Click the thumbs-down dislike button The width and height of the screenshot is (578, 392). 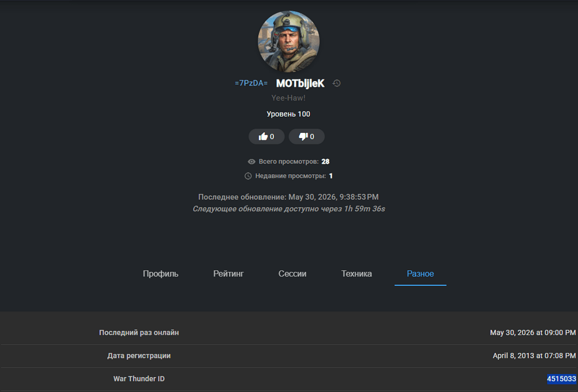(x=307, y=137)
